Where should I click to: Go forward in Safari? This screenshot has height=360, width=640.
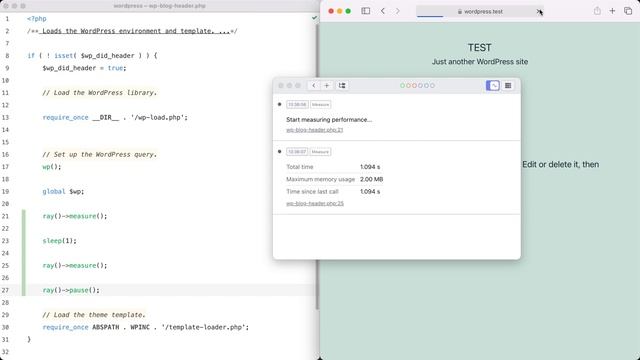pos(398,11)
